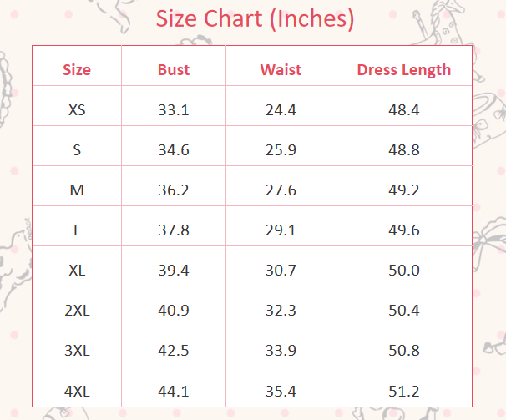
Task: Click the Size column header
Action: (x=77, y=70)
